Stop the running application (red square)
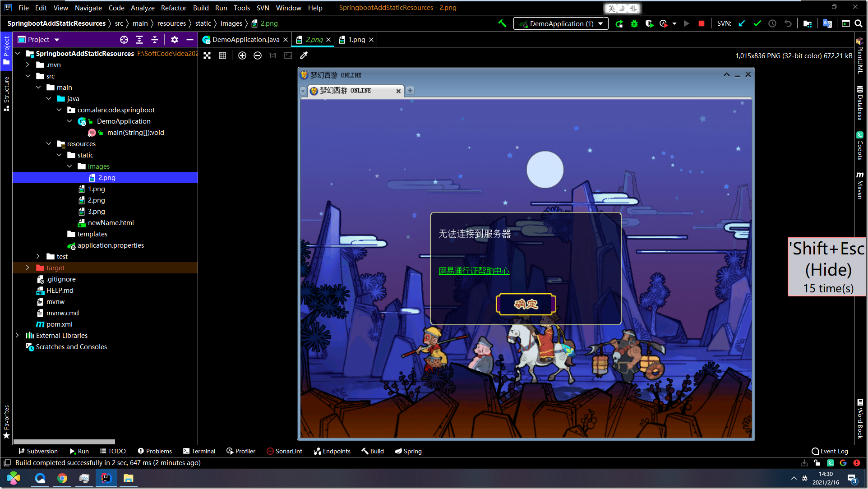The width and height of the screenshot is (868, 489). (x=702, y=23)
